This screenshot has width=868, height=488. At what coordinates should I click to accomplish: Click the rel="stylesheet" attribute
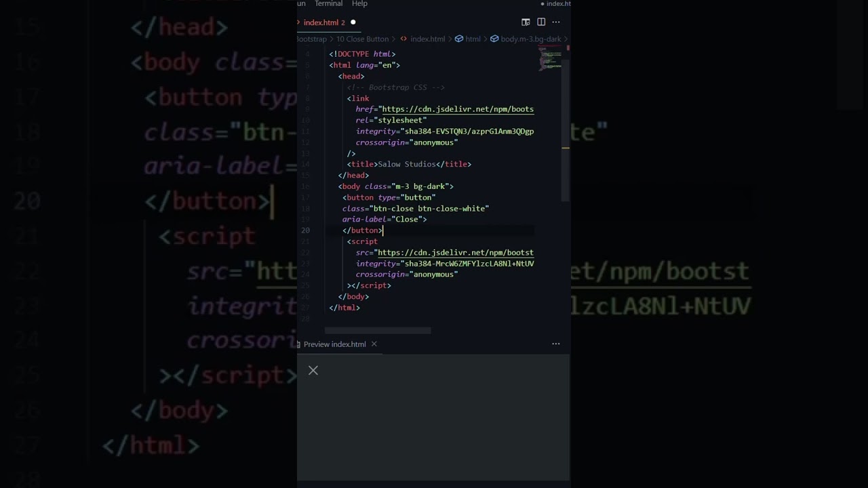[391, 120]
